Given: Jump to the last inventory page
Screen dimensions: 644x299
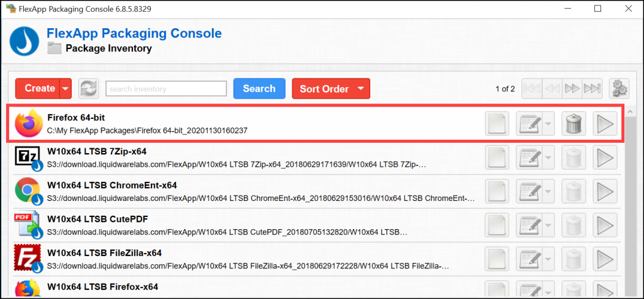Looking at the screenshot, I should tap(591, 89).
